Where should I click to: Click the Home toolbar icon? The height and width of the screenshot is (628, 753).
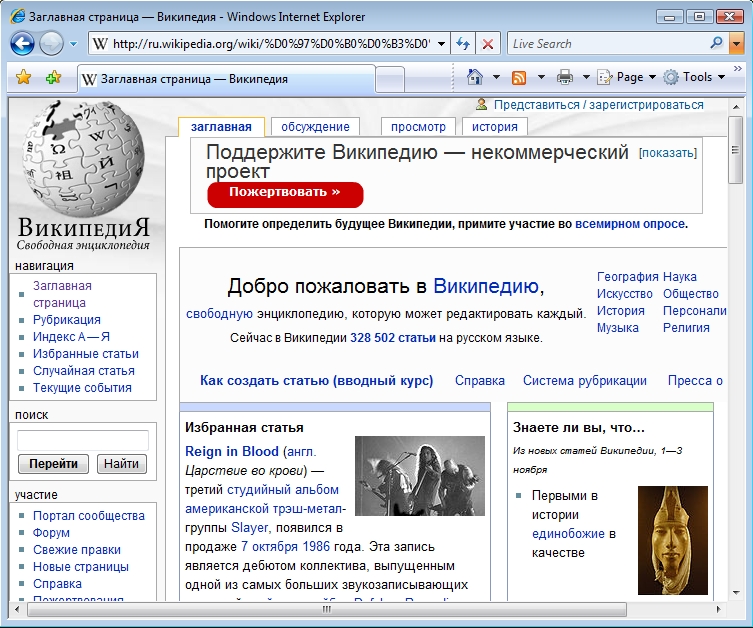474,77
